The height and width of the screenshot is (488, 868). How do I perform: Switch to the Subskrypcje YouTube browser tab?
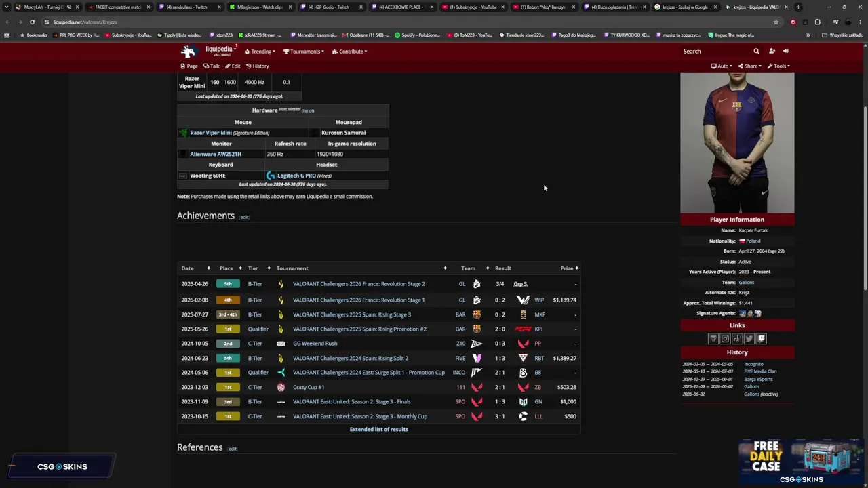coord(473,7)
